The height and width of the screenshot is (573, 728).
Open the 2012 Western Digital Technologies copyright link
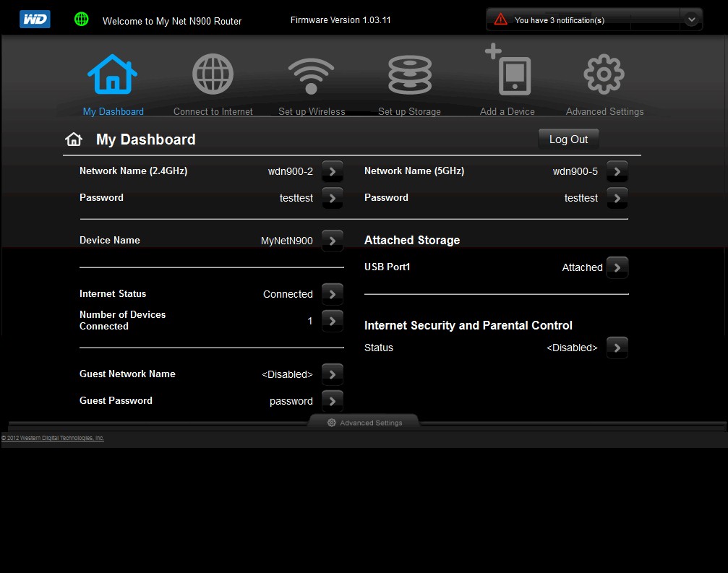pos(53,438)
